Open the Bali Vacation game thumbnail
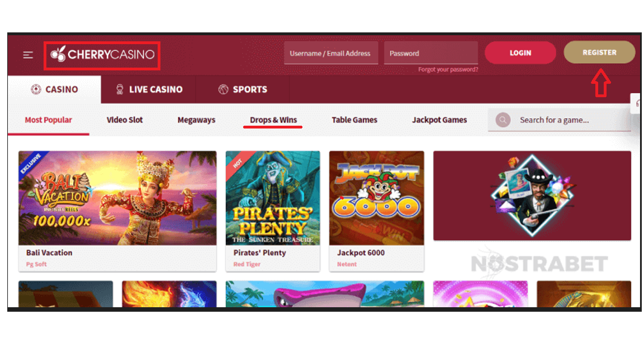644x362 pixels. (x=117, y=198)
